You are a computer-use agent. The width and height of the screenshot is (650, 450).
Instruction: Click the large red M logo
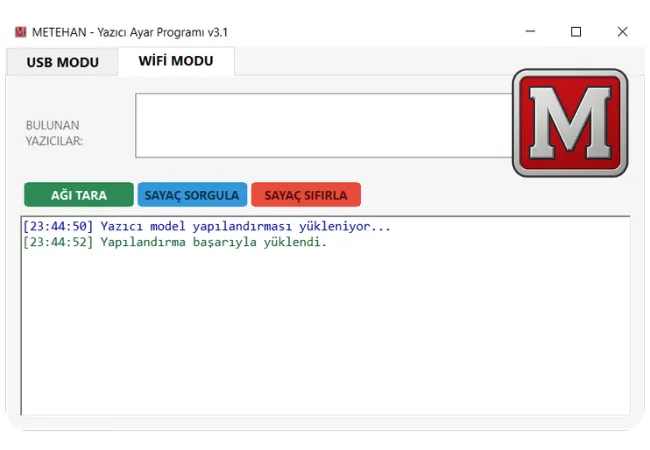(570, 123)
